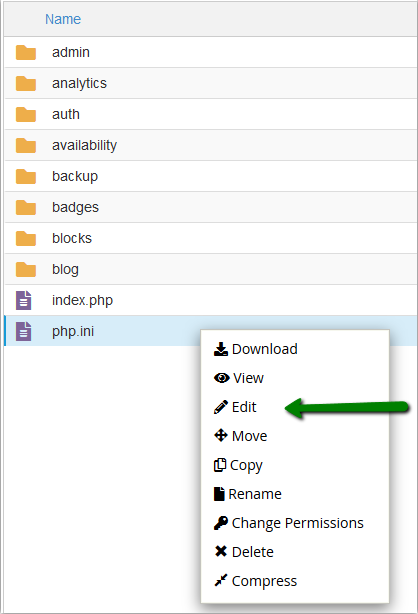Click the key icon for Change Permissions
This screenshot has width=418, height=614.
(x=221, y=523)
